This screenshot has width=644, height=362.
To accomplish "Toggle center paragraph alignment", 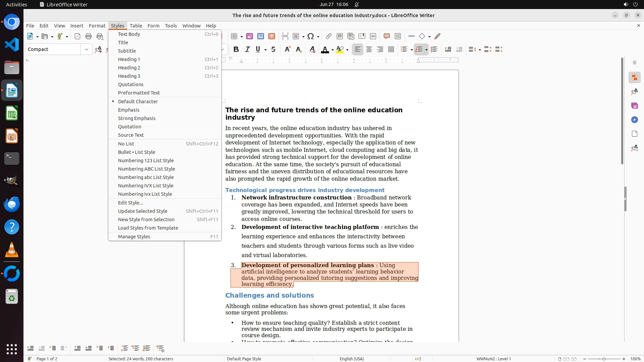I will tap(369, 50).
